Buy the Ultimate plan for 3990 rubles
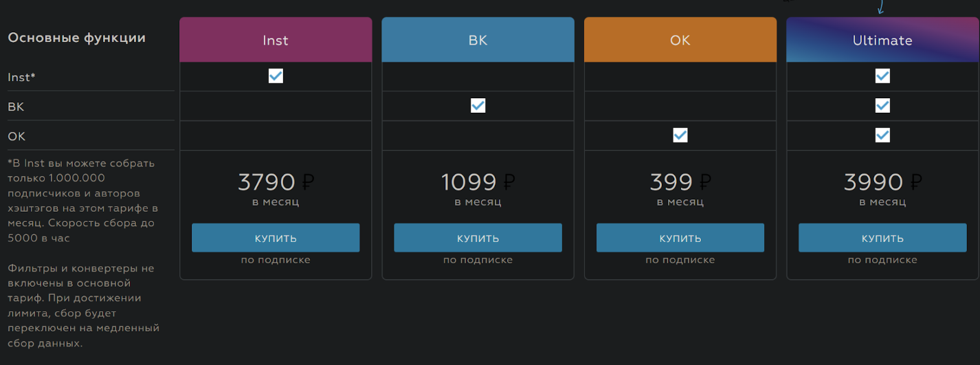 point(882,238)
